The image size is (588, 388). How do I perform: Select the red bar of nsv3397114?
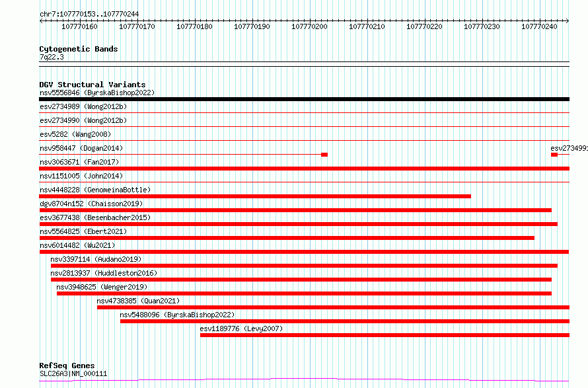tap(304, 266)
